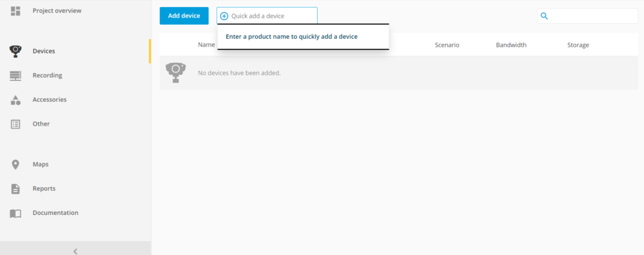Click the Recording server icon
The height and width of the screenshot is (255, 644).
pos(16,75)
